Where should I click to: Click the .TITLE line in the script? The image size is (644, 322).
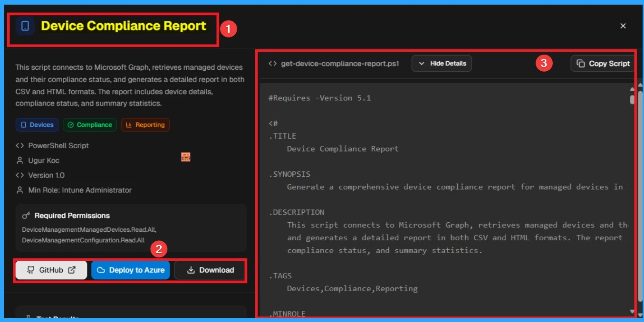pos(283,136)
